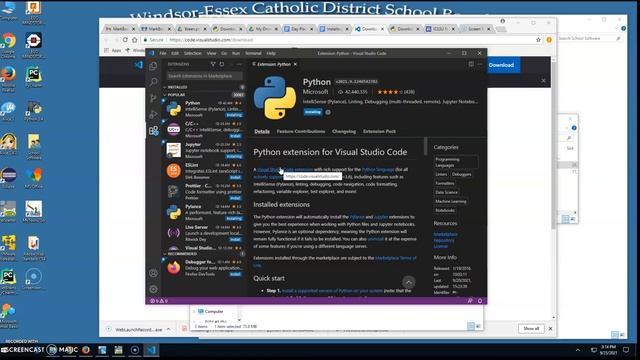Click the feedback icon in the status bar
The image size is (640, 360).
coord(470,301)
